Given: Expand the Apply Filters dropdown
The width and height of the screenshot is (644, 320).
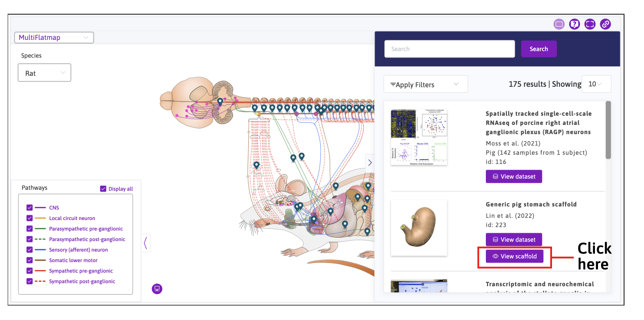Looking at the screenshot, I should 426,84.
